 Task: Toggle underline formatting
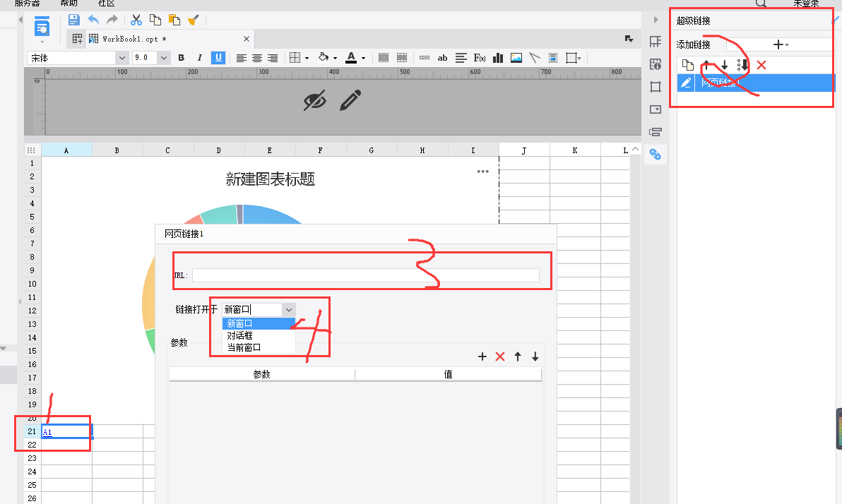[x=218, y=58]
